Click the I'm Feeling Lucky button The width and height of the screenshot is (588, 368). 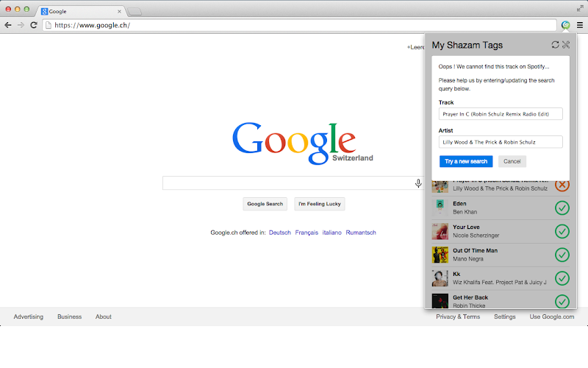click(x=320, y=204)
